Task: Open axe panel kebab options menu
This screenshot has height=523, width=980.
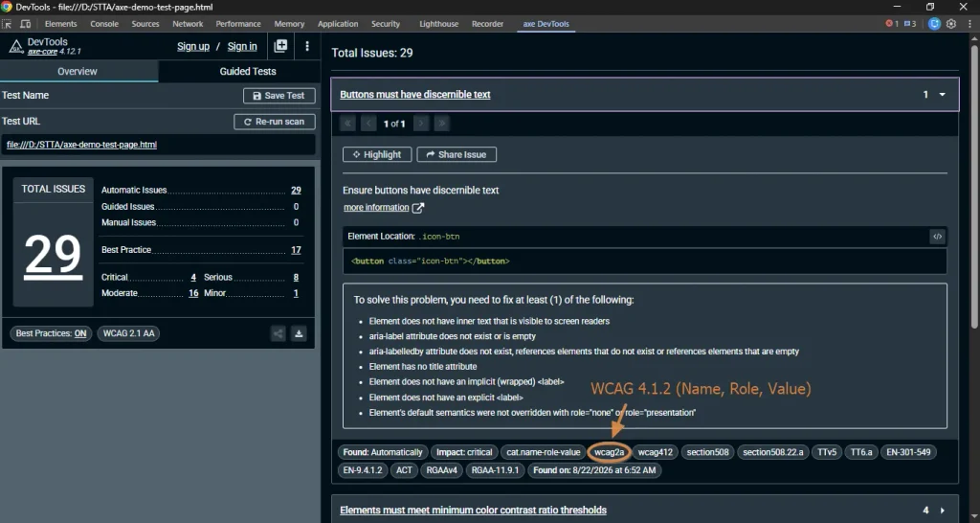Action: click(x=307, y=46)
